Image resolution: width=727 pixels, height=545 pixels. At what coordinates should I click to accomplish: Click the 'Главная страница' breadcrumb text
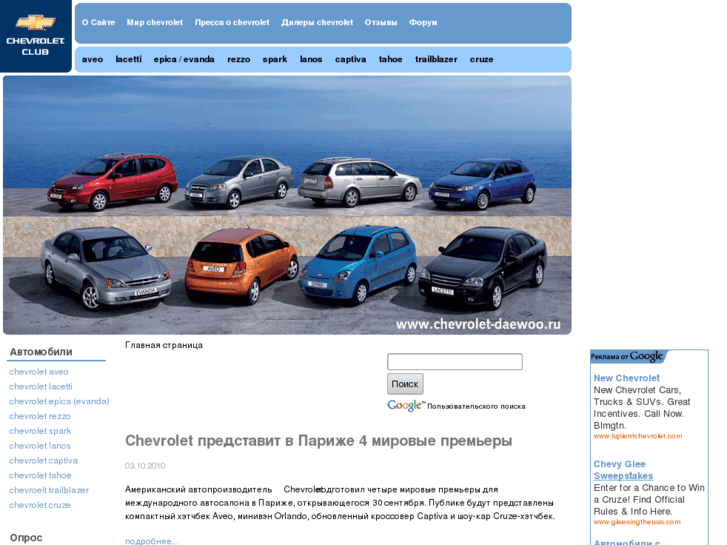pyautogui.click(x=164, y=345)
